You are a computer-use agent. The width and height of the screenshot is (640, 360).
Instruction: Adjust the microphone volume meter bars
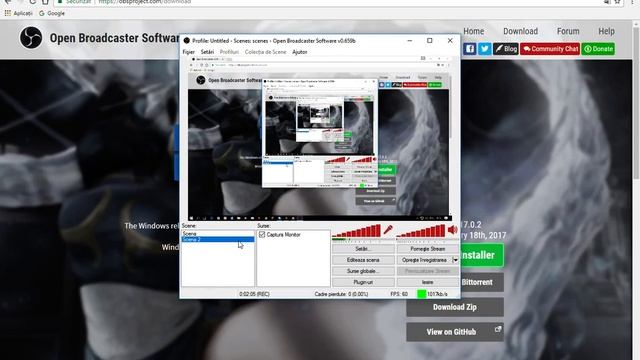point(356,231)
